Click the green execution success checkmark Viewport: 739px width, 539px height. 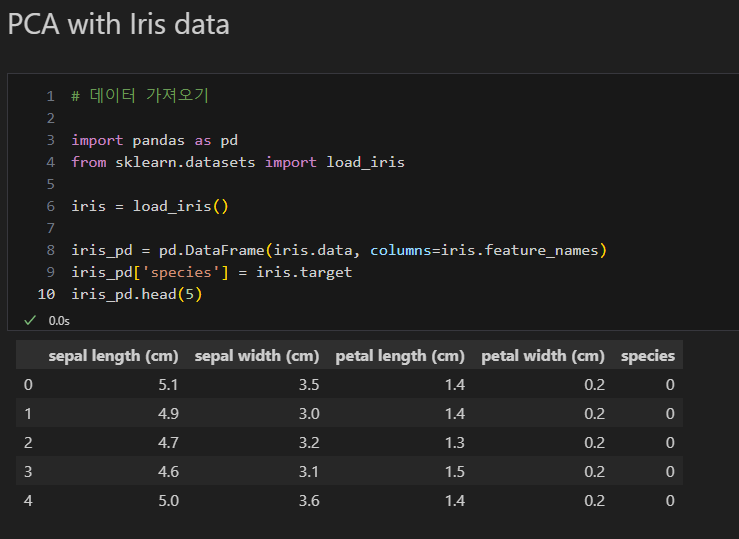click(x=30, y=320)
